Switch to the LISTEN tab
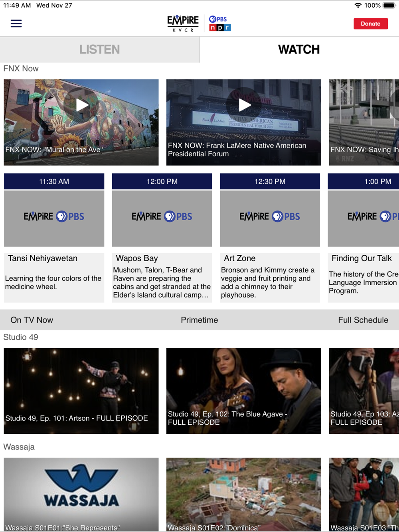 99,49
